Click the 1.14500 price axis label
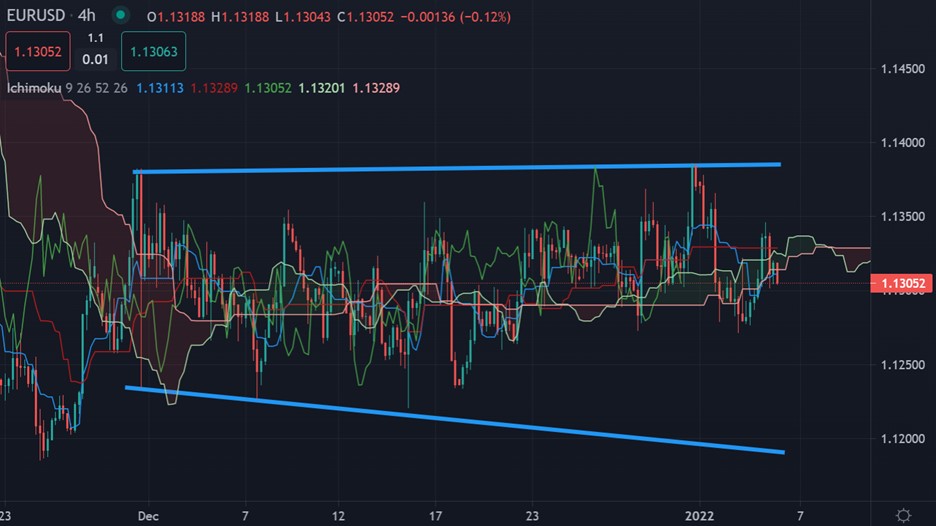The width and height of the screenshot is (936, 526). point(903,69)
